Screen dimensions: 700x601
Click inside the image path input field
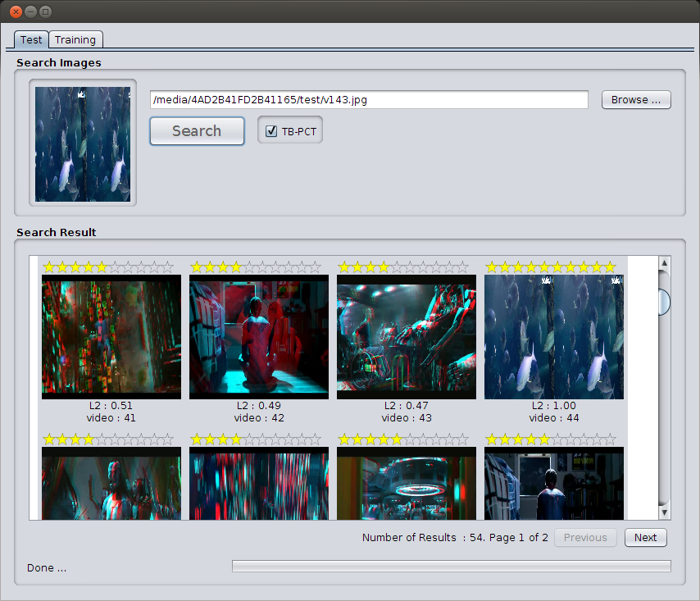click(x=367, y=99)
